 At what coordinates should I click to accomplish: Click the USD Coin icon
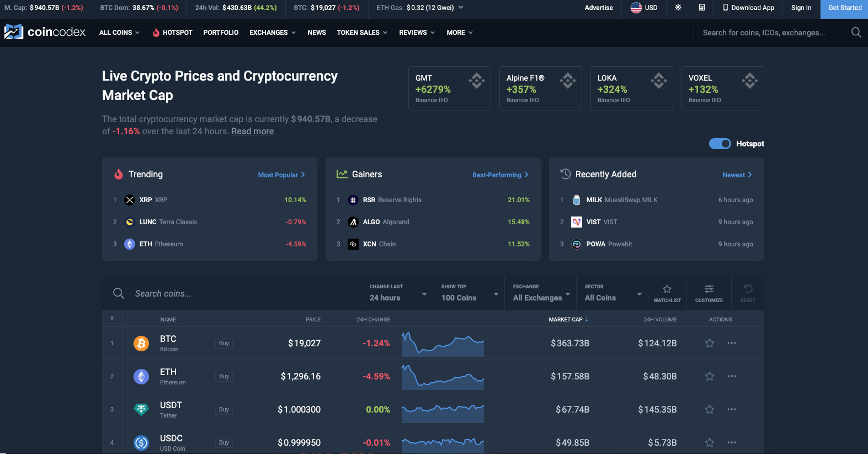click(141, 442)
